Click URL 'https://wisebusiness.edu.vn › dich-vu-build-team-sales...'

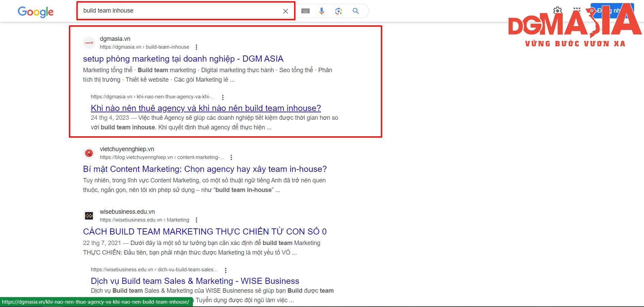(x=154, y=270)
